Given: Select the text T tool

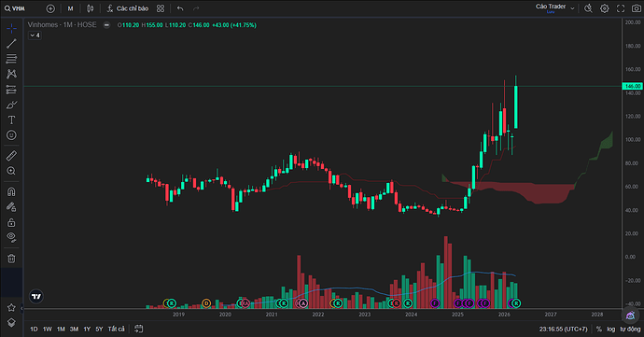Looking at the screenshot, I should [x=11, y=120].
